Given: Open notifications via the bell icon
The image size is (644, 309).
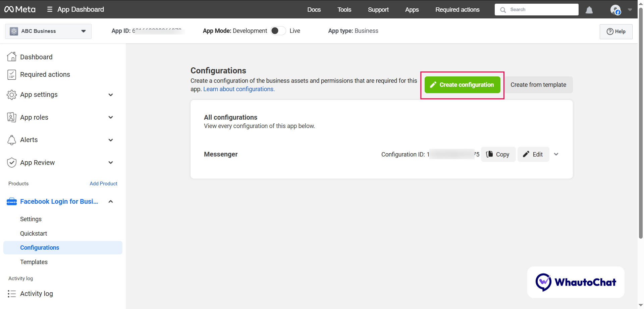Looking at the screenshot, I should 589,10.
